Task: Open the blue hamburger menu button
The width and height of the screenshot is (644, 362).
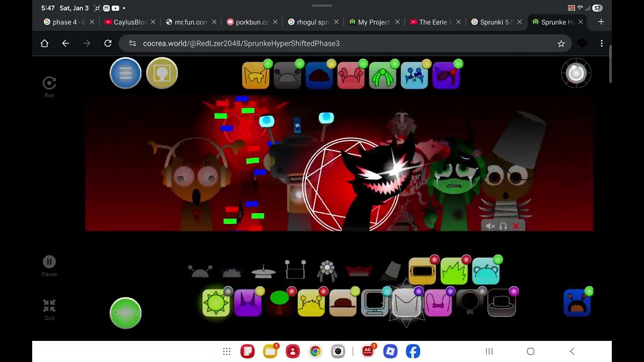Action: (125, 73)
